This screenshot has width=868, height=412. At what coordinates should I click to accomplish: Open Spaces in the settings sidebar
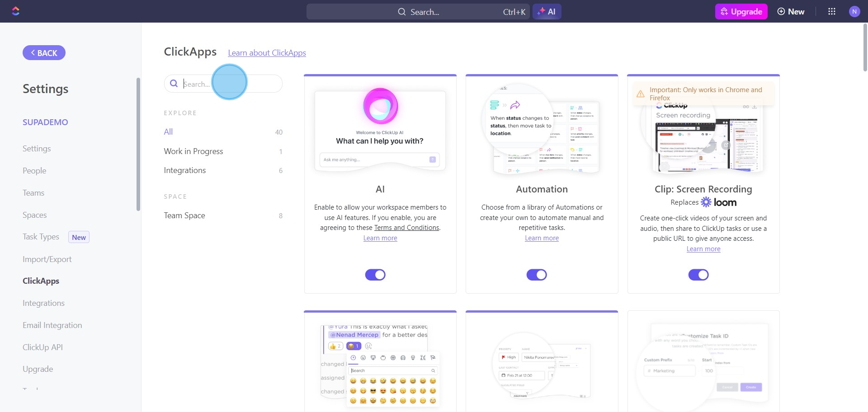click(35, 215)
